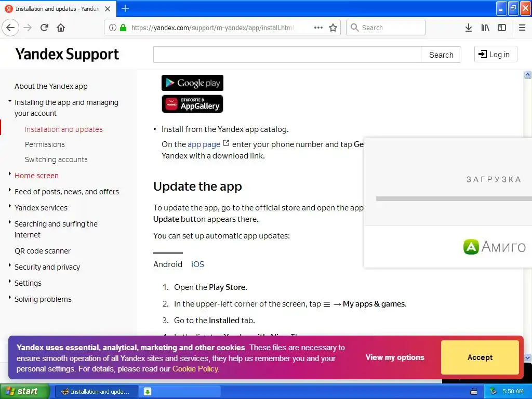Image resolution: width=532 pixels, height=399 pixels.
Task: Show site information icon in address bar
Action: [x=112, y=28]
